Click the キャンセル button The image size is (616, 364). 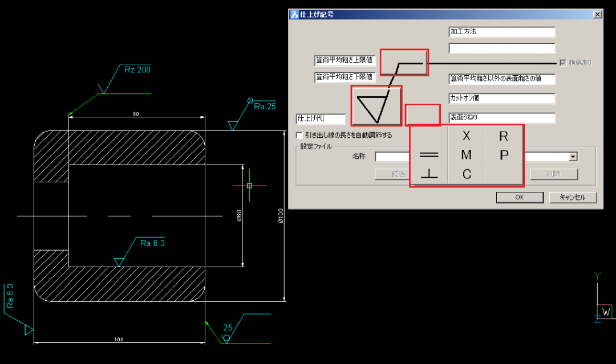point(573,197)
